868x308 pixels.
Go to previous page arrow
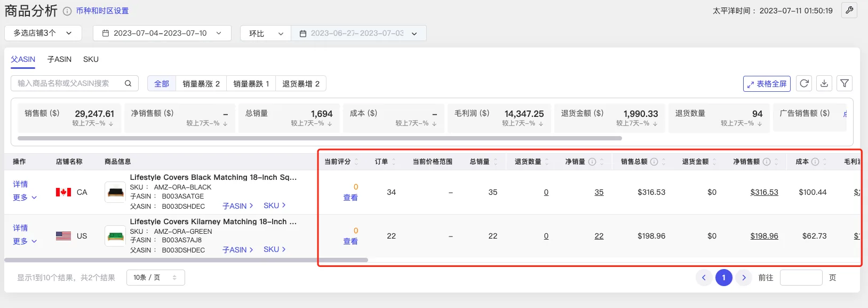(704, 278)
